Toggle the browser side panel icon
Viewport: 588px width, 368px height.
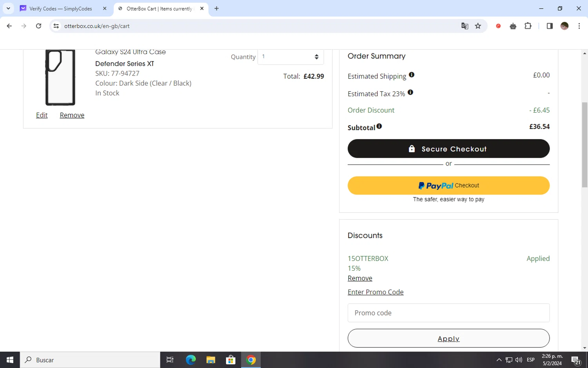tap(550, 26)
